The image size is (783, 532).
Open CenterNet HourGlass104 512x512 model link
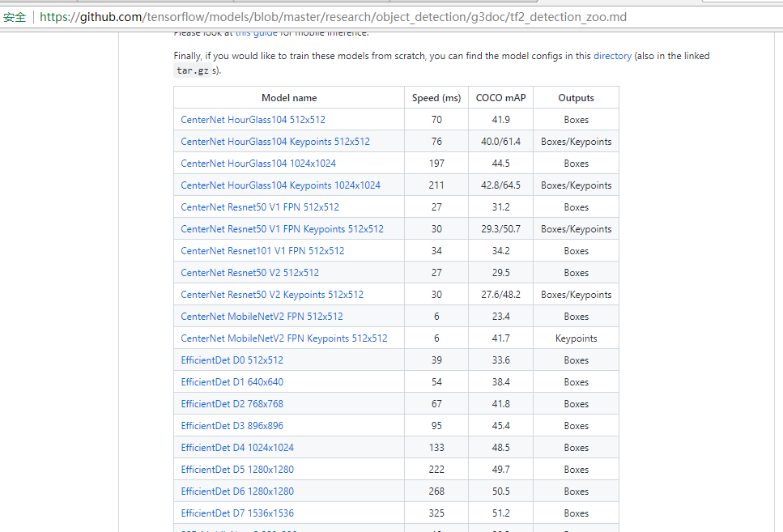[x=253, y=120]
